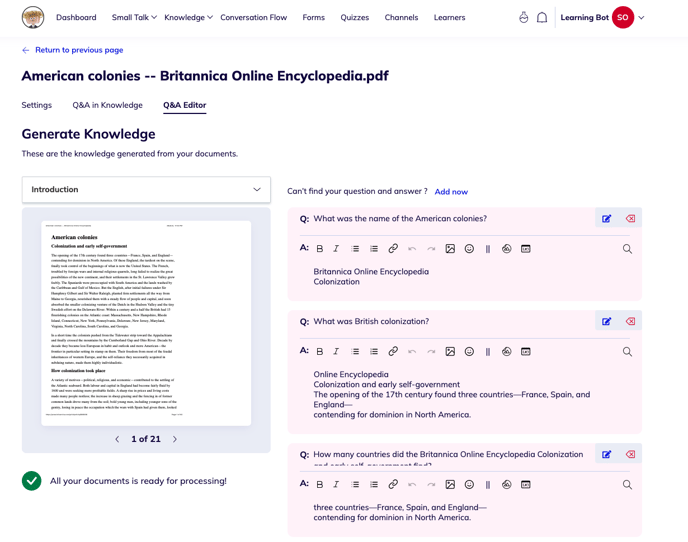688x542 pixels.
Task: Expand the Knowledge menu
Action: coord(188,18)
